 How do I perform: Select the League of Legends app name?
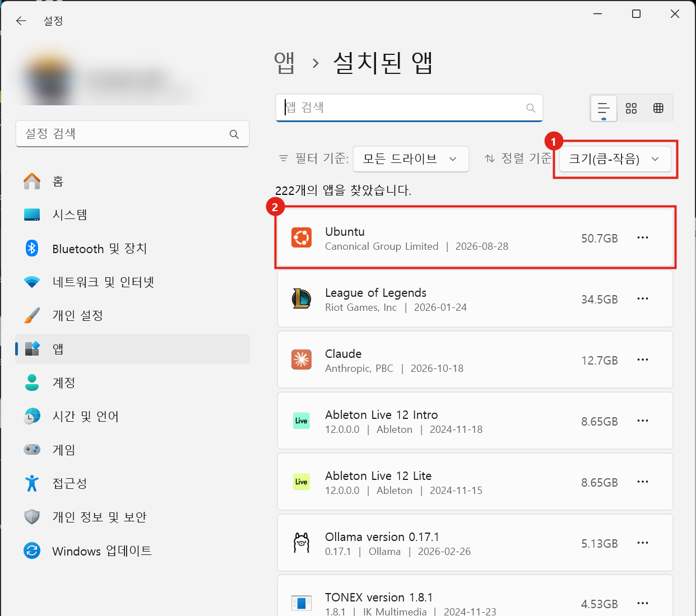point(375,293)
